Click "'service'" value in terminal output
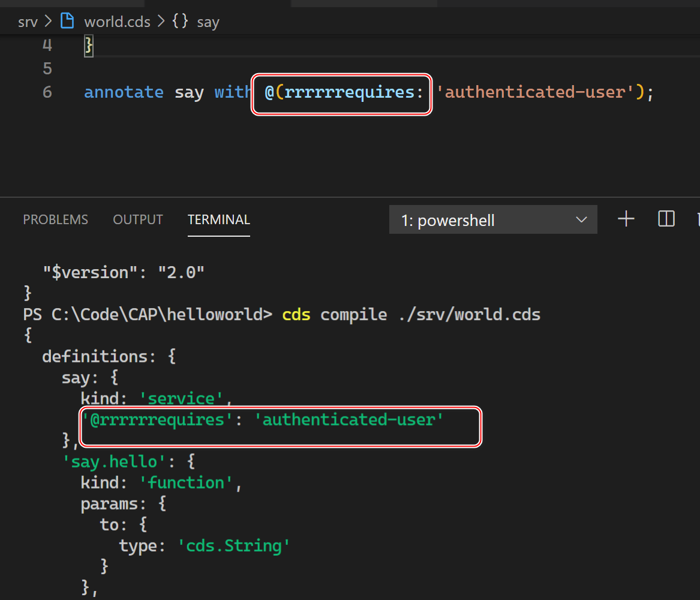Viewport: 700px width, 600px height. [181, 399]
